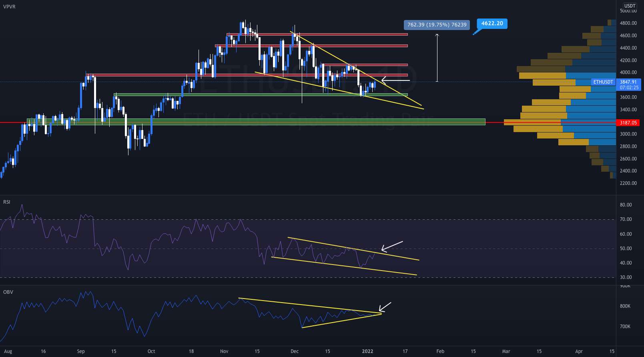The image size is (644, 357).
Task: Click the 17 date tick on time axis
Action: point(405,351)
